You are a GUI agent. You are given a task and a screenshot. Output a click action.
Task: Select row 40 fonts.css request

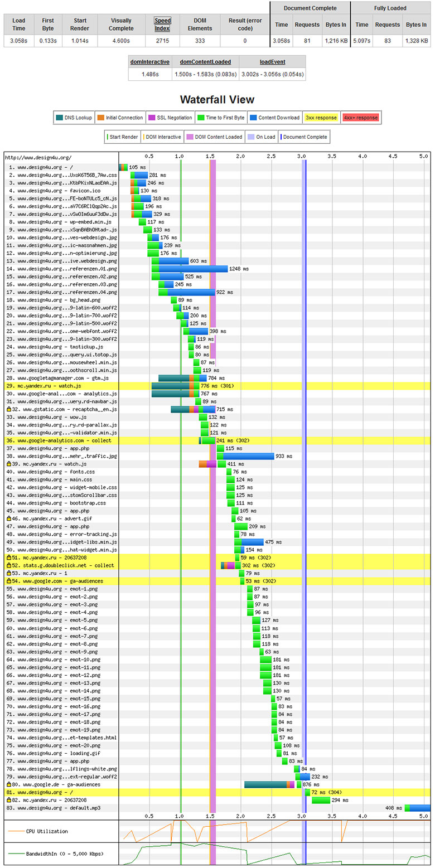[x=51, y=472]
